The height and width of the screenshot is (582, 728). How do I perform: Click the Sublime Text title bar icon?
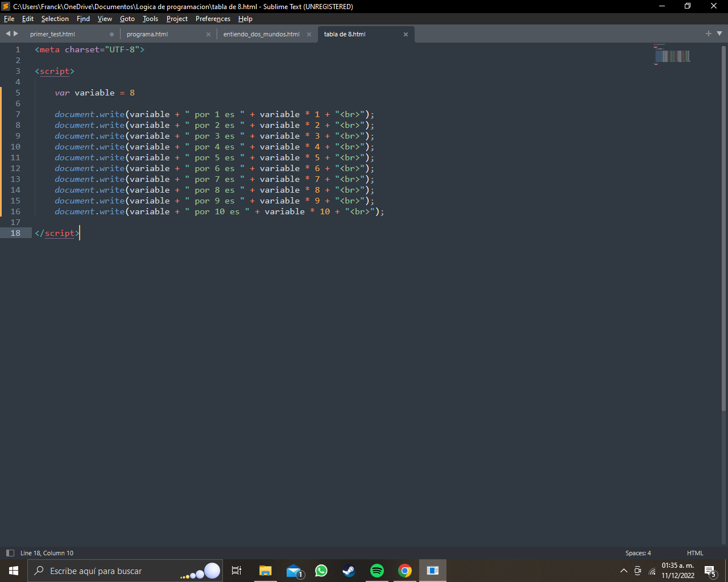(x=6, y=6)
